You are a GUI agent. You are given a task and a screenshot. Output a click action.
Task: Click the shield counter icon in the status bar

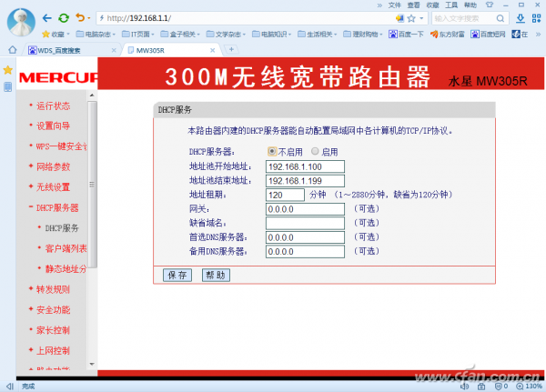[501, 386]
